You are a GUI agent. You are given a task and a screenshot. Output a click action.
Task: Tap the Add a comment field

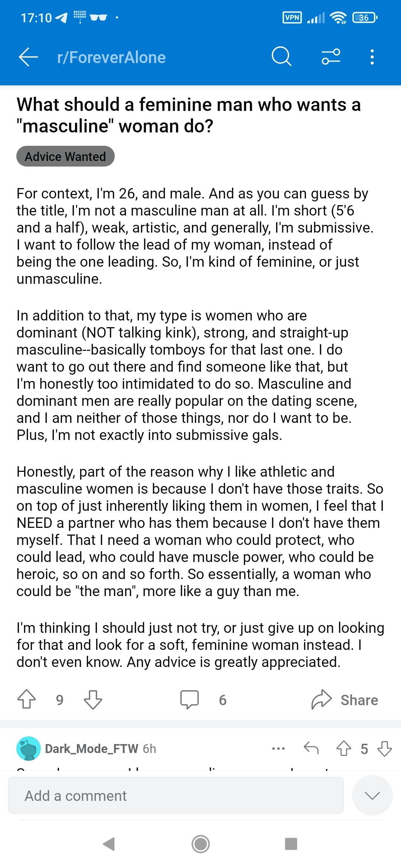(x=176, y=795)
